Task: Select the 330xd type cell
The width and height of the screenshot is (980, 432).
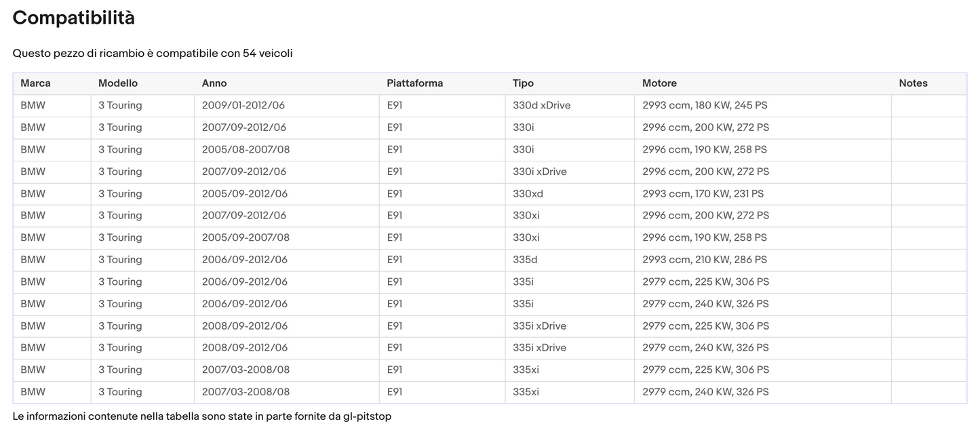Action: 528,194
